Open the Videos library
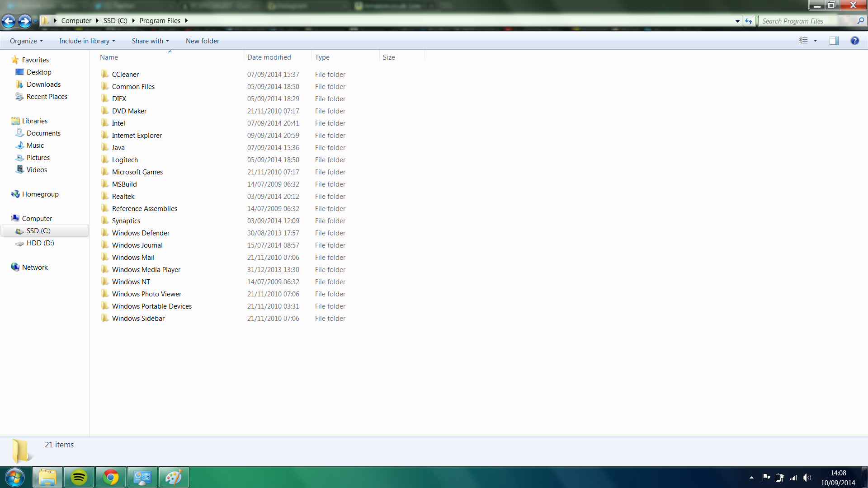This screenshot has height=488, width=868. tap(32, 170)
